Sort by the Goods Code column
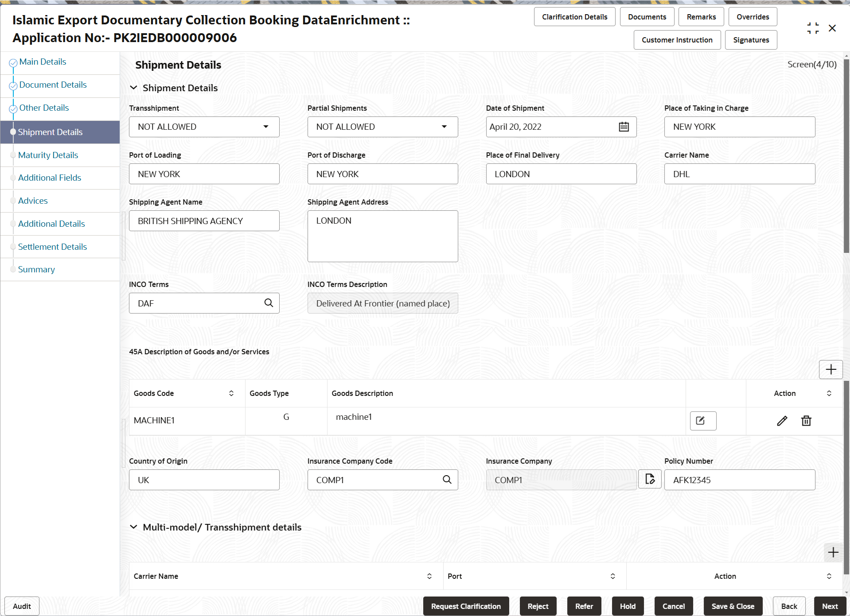 [231, 393]
